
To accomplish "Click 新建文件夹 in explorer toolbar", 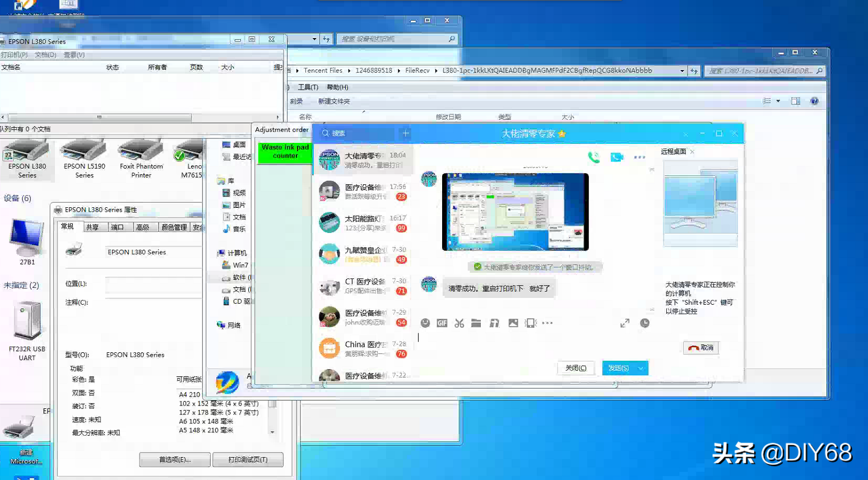I will pos(334,101).
